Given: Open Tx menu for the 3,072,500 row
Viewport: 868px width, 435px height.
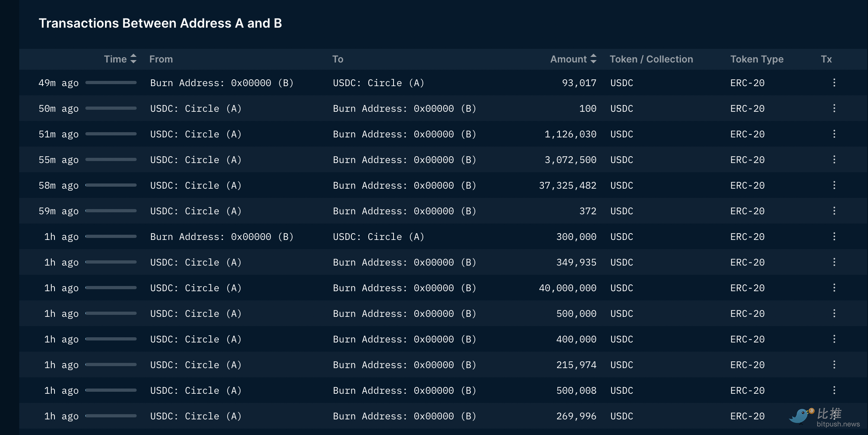Looking at the screenshot, I should pos(834,159).
